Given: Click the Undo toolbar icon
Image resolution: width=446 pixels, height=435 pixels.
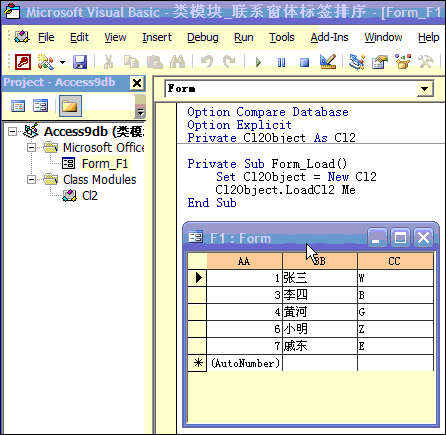Looking at the screenshot, I should [207, 62].
